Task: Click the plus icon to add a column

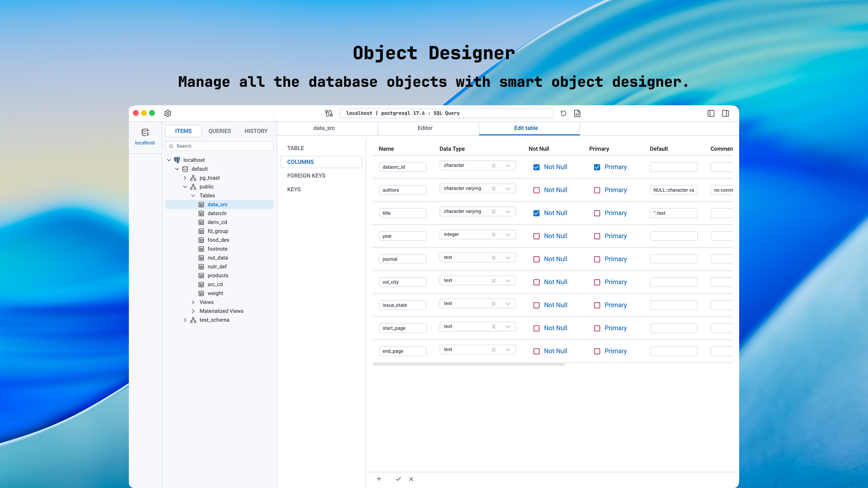Action: 379,479
